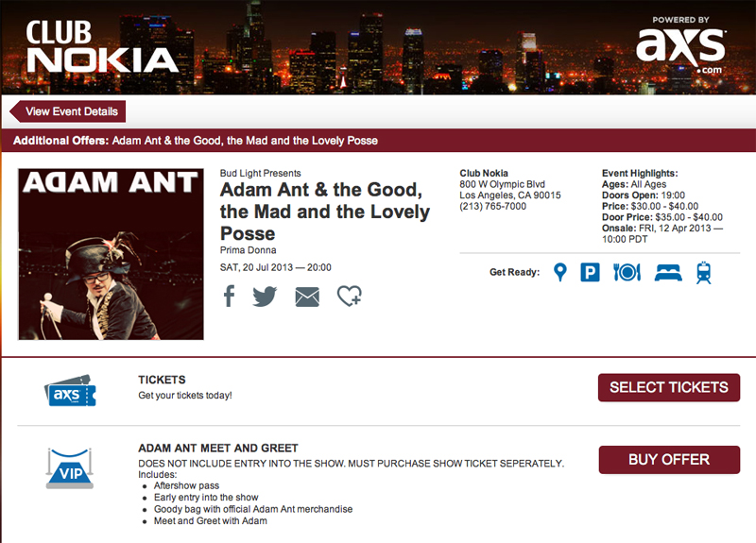This screenshot has height=543, width=756.
Task: Open the Club Nokia logo
Action: click(101, 46)
